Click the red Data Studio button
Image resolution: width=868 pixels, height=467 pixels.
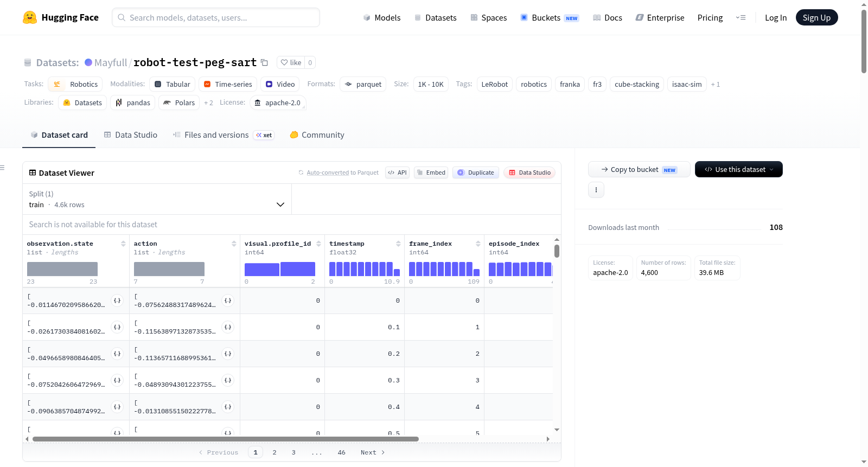[529, 172]
